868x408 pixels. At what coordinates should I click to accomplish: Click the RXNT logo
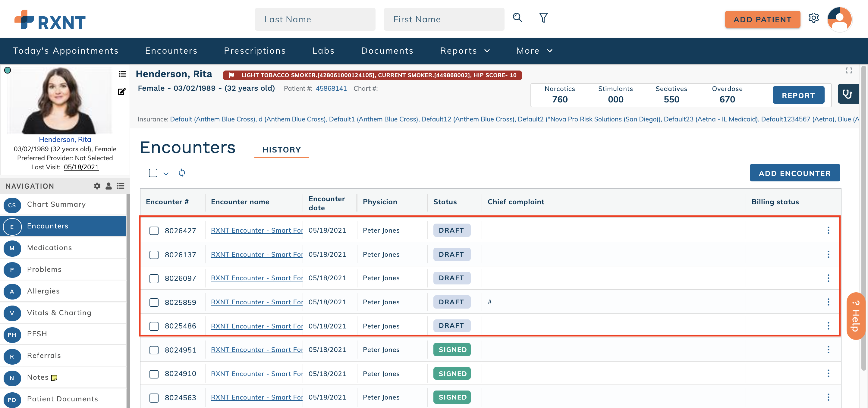[50, 20]
